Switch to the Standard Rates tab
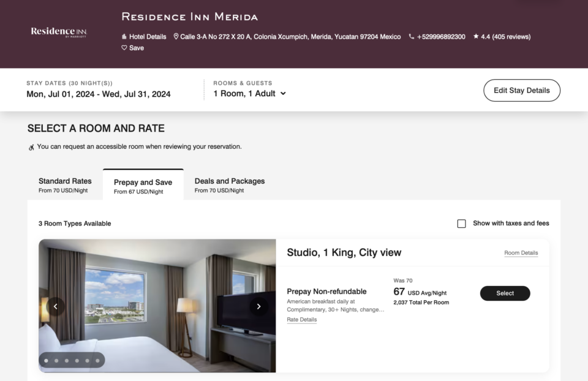588x381 pixels. pyautogui.click(x=64, y=184)
